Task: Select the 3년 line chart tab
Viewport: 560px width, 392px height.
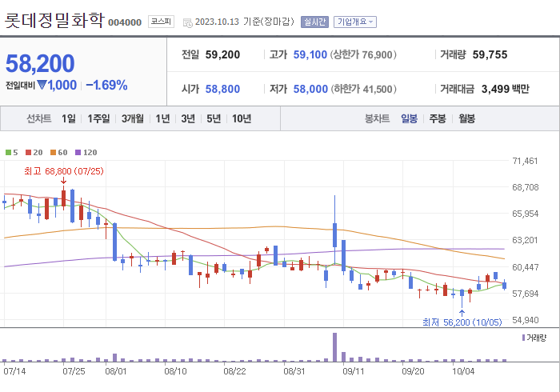Action: point(188,118)
